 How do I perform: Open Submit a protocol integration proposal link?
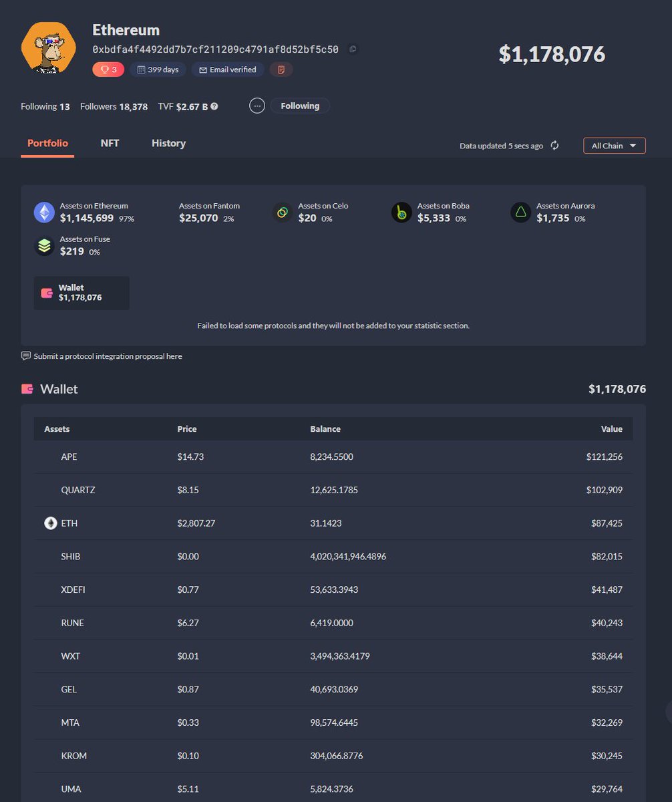[108, 356]
